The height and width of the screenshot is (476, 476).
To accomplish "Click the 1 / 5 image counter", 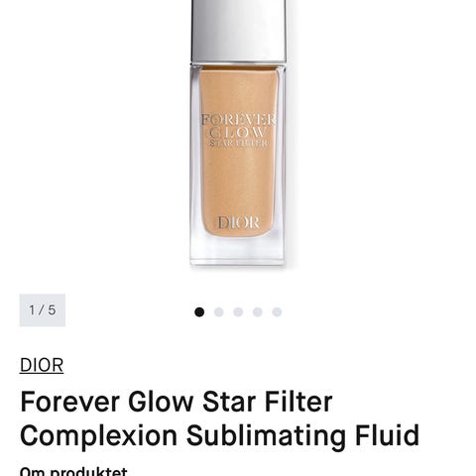I will (43, 310).
